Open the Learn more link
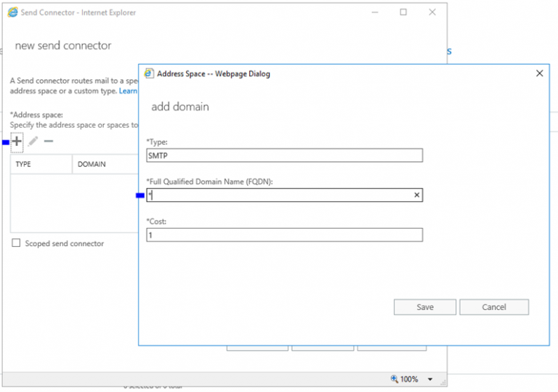Screen dimensions: 558x392 coord(128,91)
